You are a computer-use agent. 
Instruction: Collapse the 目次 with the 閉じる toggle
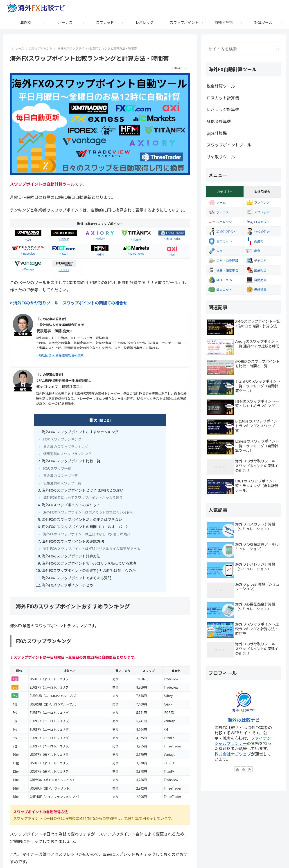point(105,420)
